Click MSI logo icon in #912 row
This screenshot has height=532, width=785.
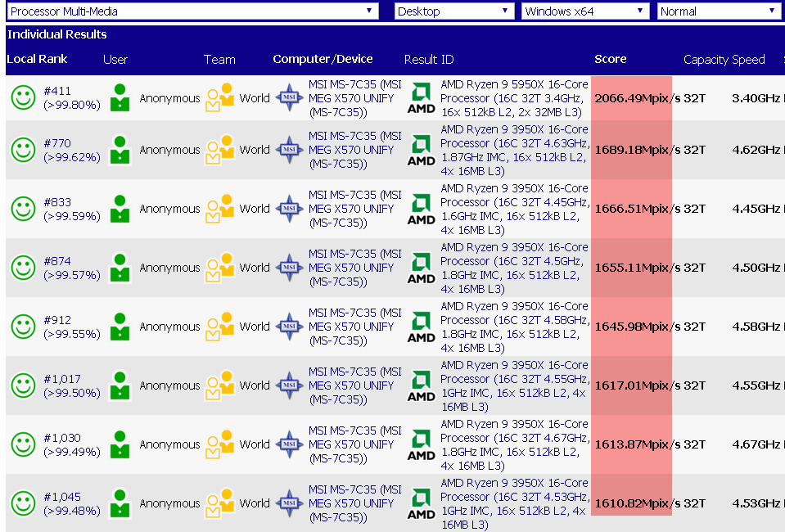pos(290,327)
